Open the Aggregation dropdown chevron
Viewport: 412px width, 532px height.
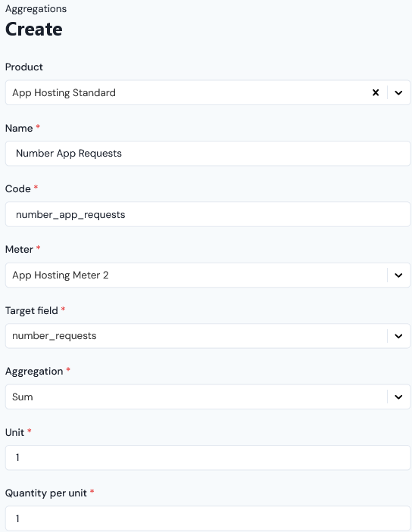pos(398,397)
